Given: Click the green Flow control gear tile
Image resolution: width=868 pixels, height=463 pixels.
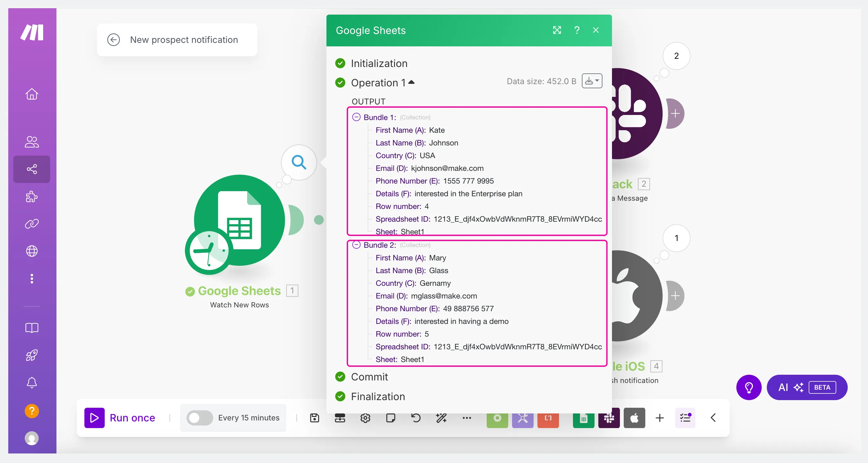Looking at the screenshot, I should tap(497, 418).
